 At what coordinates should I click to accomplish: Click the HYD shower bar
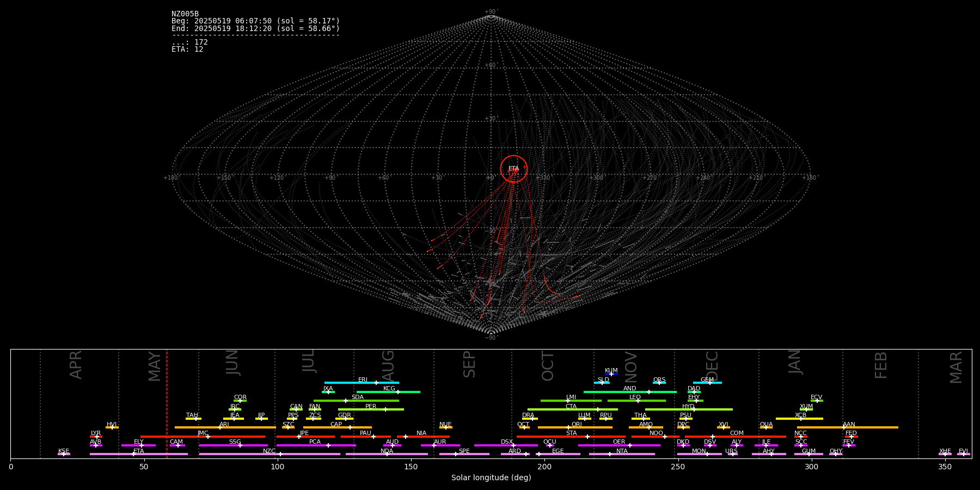point(689,409)
